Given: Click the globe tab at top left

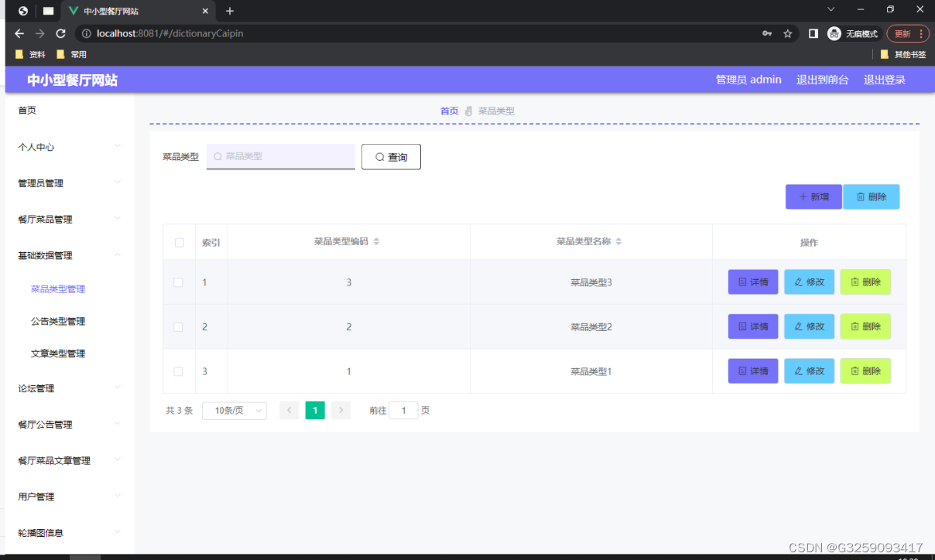Looking at the screenshot, I should point(23,11).
